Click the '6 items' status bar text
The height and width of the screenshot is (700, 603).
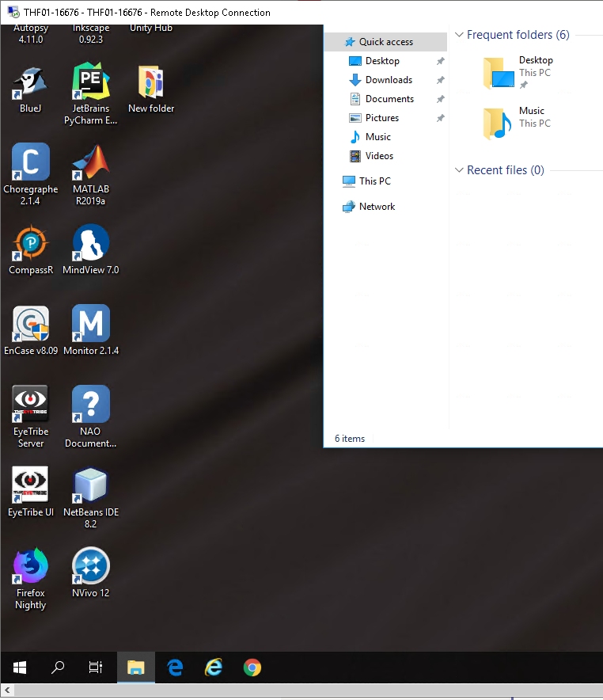pos(350,439)
